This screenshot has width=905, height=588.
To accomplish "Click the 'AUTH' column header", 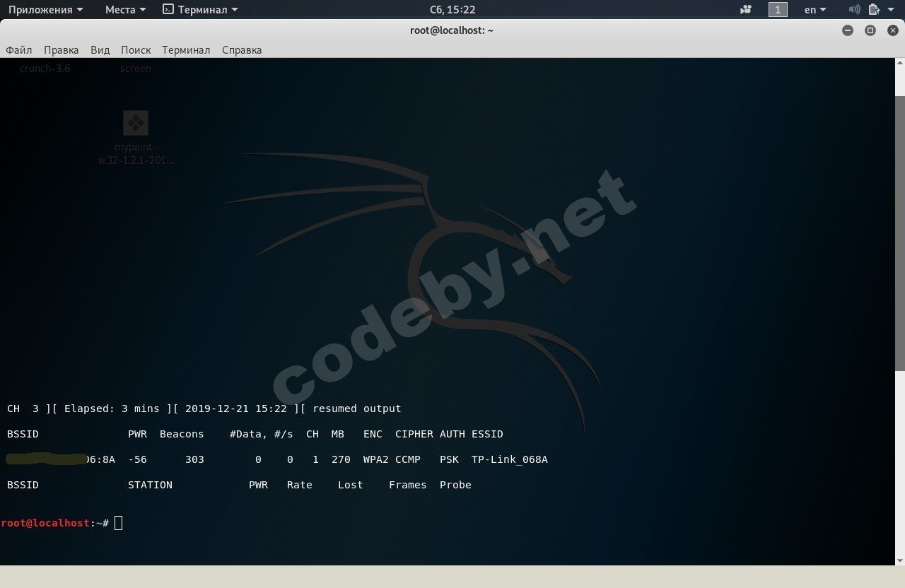I will click(x=452, y=434).
